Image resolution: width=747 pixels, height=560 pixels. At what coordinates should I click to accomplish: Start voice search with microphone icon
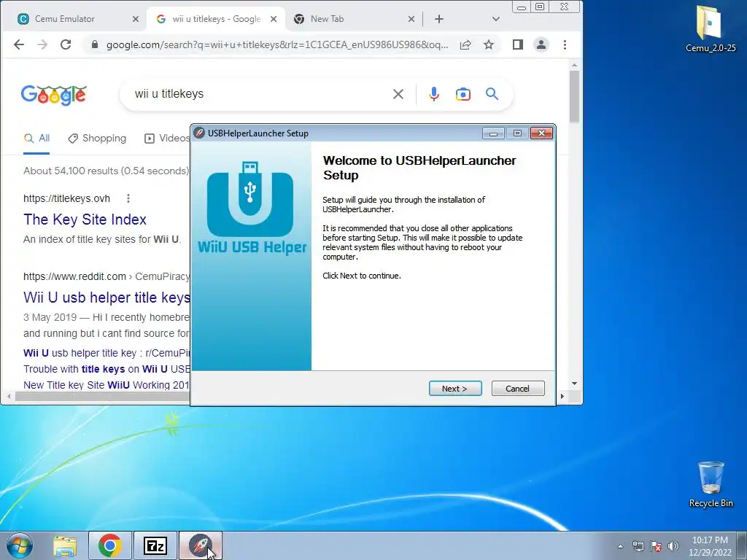pyautogui.click(x=433, y=94)
